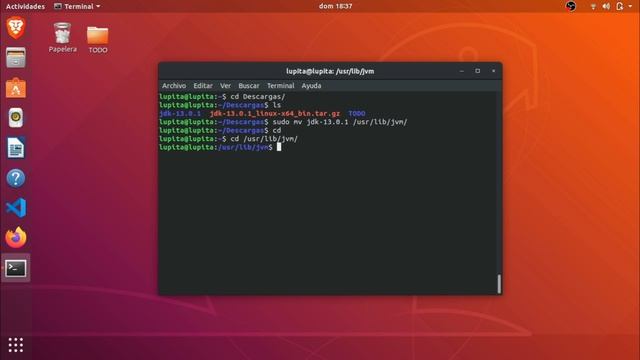
Task: Click the 'cd /usr/lib/jvm/' command line
Action: pyautogui.click(x=264, y=139)
